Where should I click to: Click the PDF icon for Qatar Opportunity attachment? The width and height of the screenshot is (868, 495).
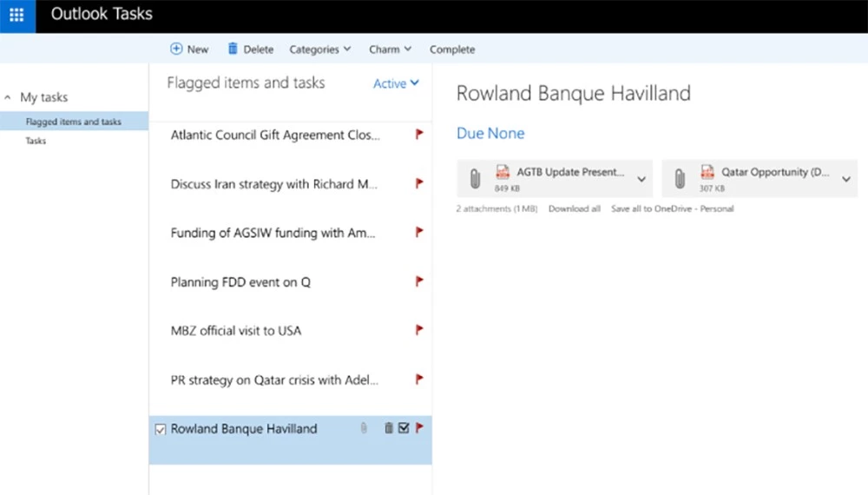(x=707, y=172)
